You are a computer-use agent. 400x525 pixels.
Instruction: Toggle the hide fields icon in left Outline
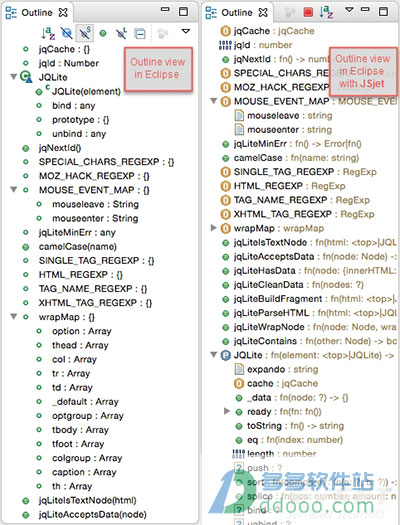67,33
